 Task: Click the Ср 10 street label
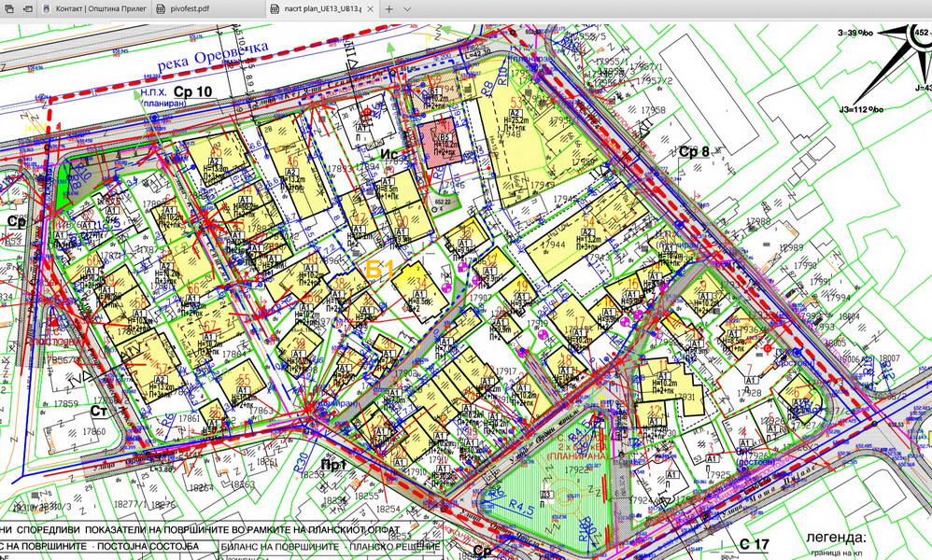pos(192,91)
